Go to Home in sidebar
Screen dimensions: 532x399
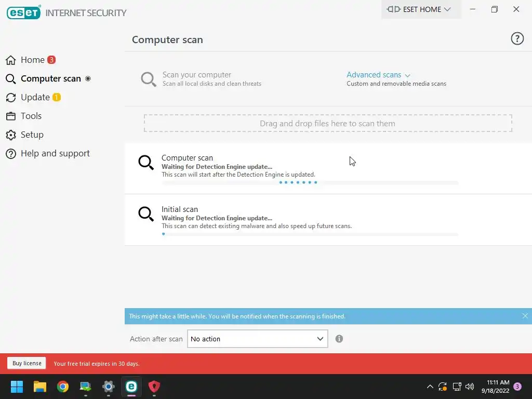(x=33, y=60)
